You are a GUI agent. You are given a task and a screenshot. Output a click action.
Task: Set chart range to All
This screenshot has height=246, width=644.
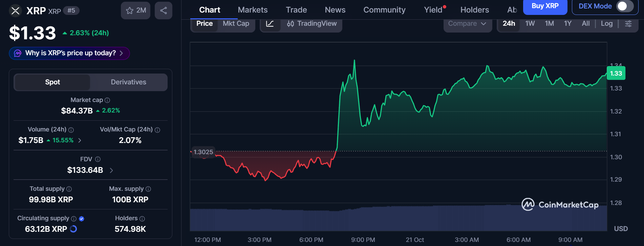(x=585, y=24)
